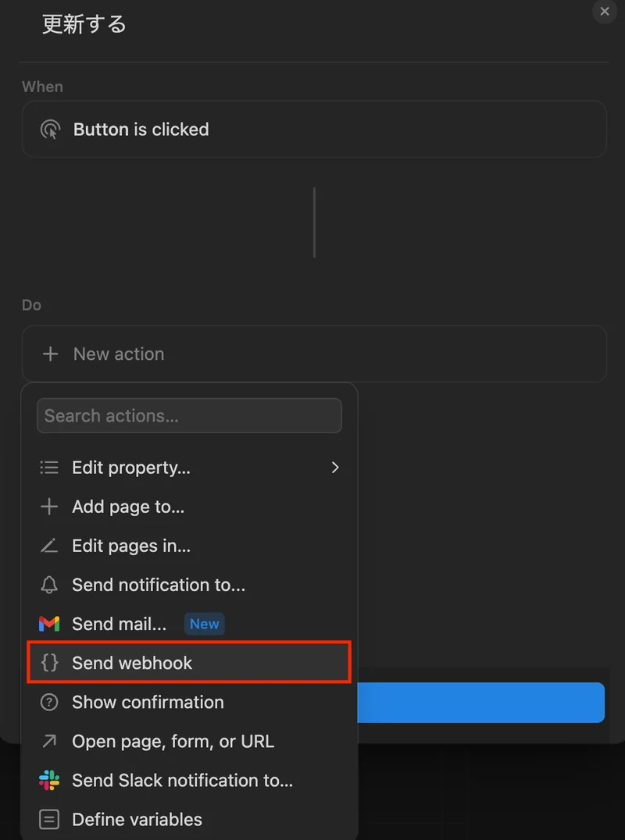Click the bell notification icon
Image resolution: width=625 pixels, height=840 pixels.
click(x=49, y=585)
